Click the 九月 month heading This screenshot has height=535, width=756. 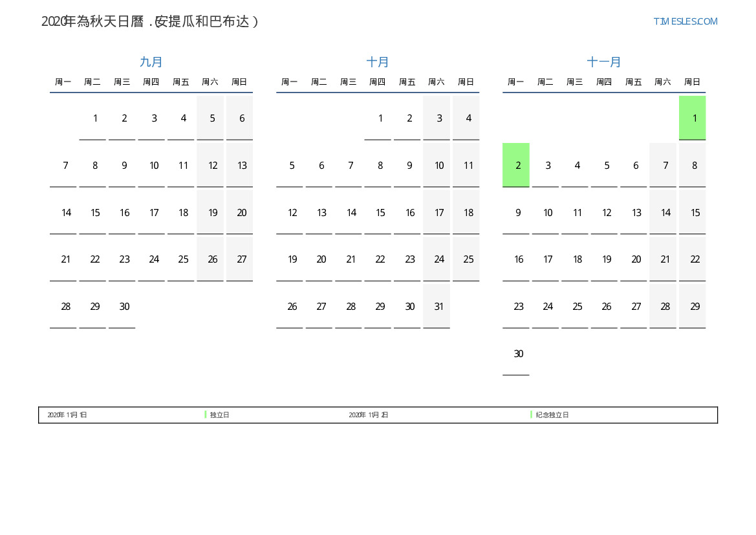tap(151, 62)
